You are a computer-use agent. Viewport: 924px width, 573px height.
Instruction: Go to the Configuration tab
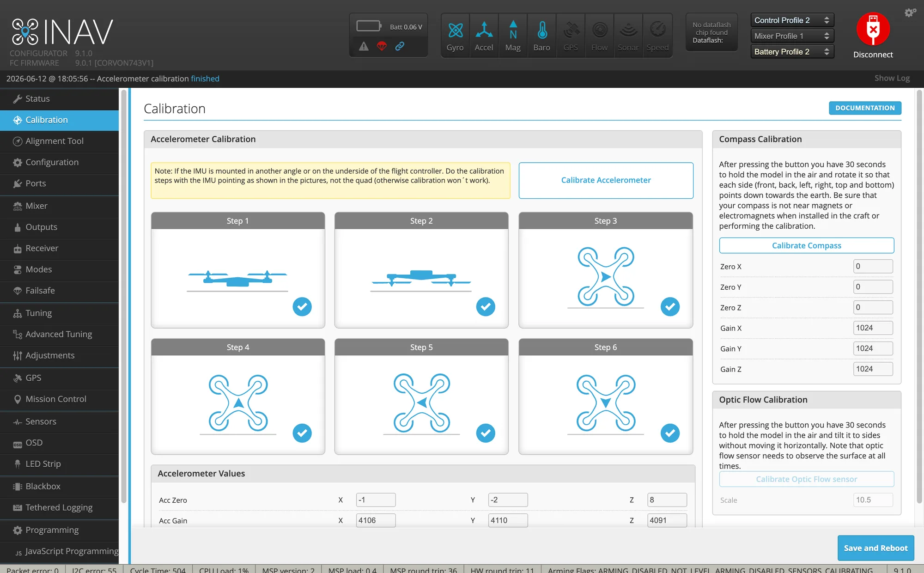click(59, 162)
